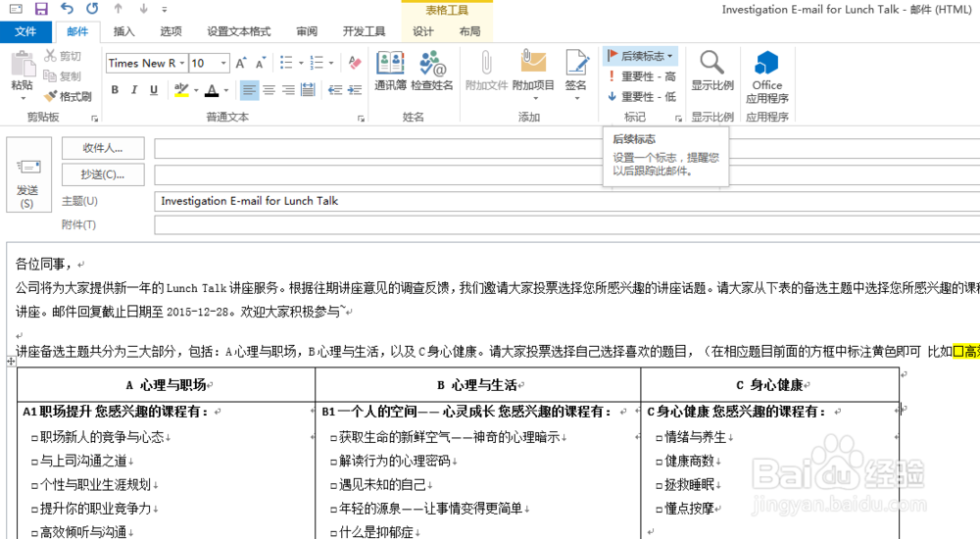Screen dimensions: 980x539
Task: Copy selection using 复制
Action: click(x=63, y=76)
